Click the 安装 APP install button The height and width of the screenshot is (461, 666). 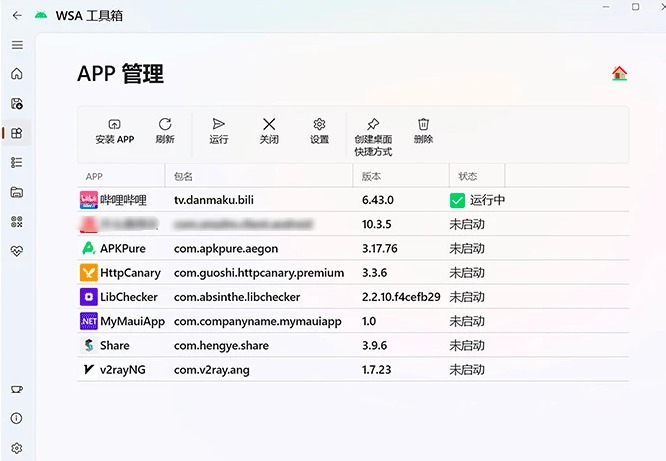pos(114,131)
